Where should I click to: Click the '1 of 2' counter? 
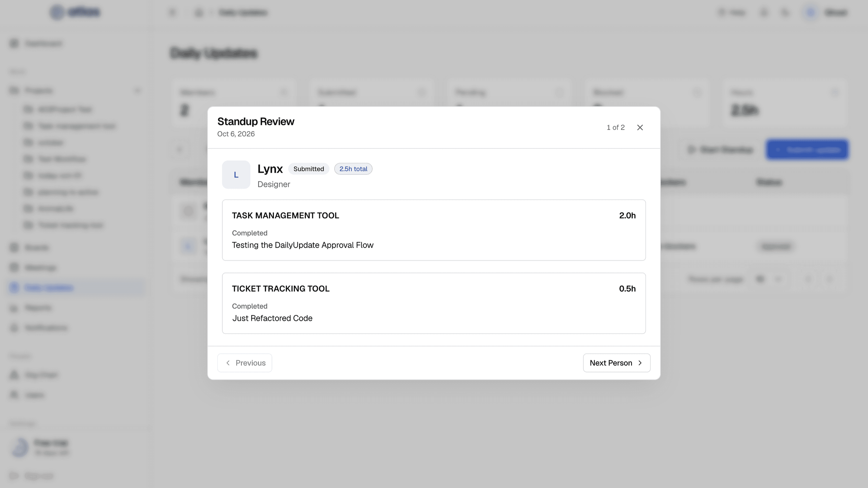tap(616, 127)
